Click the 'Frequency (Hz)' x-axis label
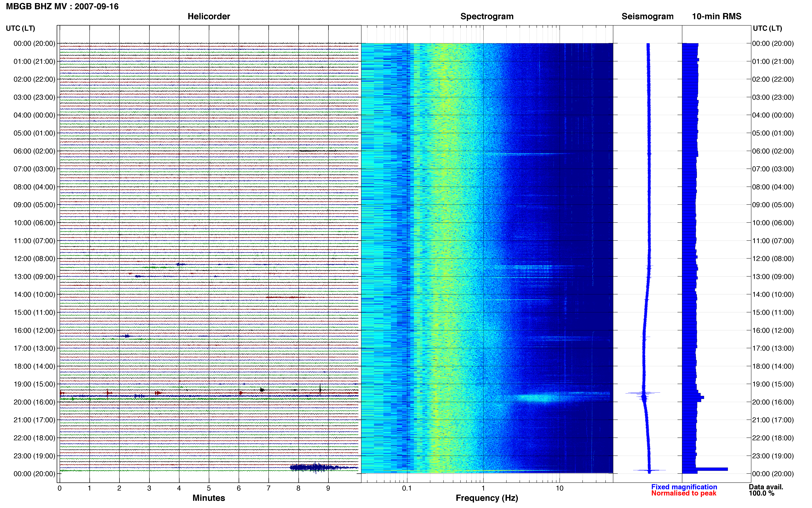812x508 pixels. point(487,498)
